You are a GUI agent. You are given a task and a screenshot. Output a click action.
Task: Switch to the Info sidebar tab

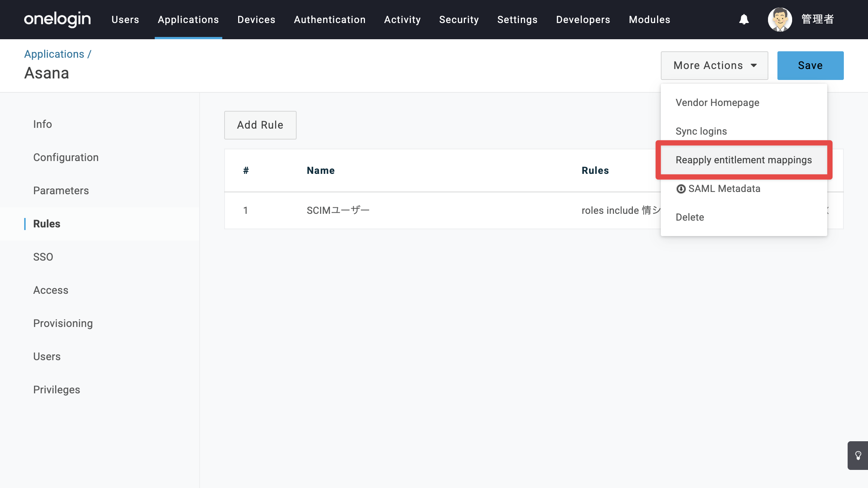(43, 124)
